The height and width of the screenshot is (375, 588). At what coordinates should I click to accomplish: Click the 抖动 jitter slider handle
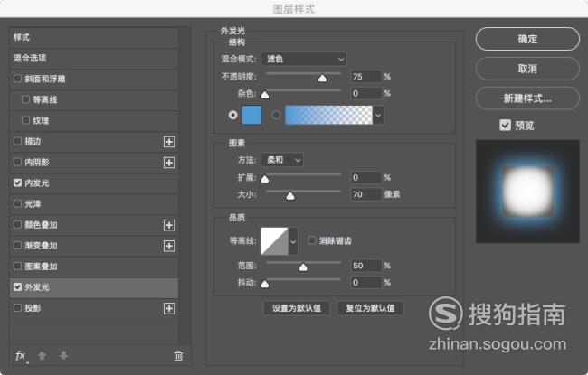coord(265,284)
